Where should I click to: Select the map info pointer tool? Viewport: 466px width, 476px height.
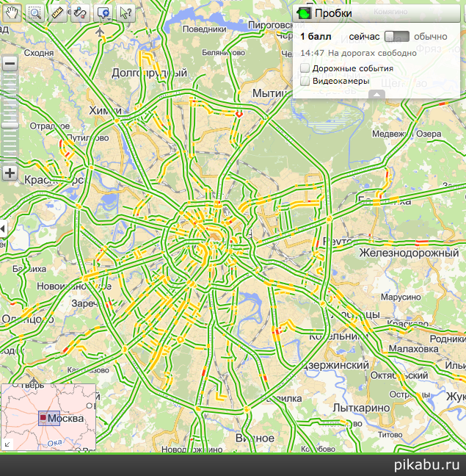click(125, 12)
